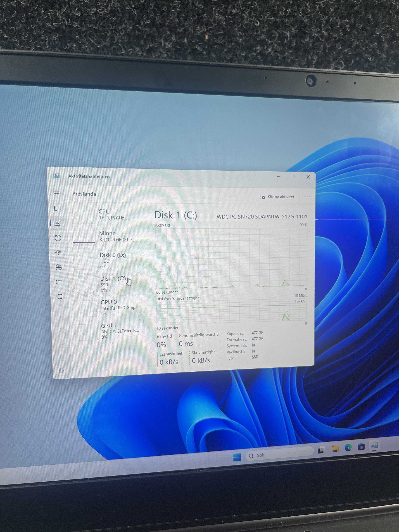Open the hamburger navigation menu
Viewport: 399px width, 532px height.
pyautogui.click(x=56, y=193)
